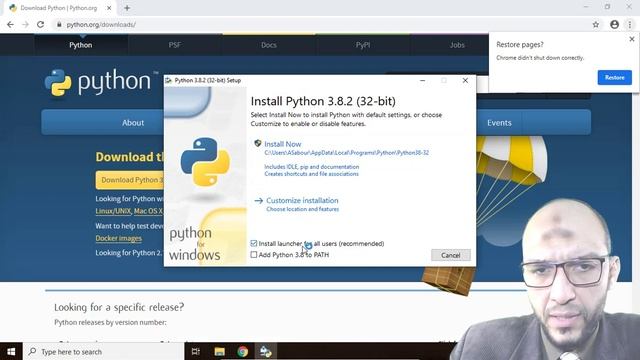Click the 'Looking for a specific release?' heading
The image size is (640, 360).
[119, 307]
